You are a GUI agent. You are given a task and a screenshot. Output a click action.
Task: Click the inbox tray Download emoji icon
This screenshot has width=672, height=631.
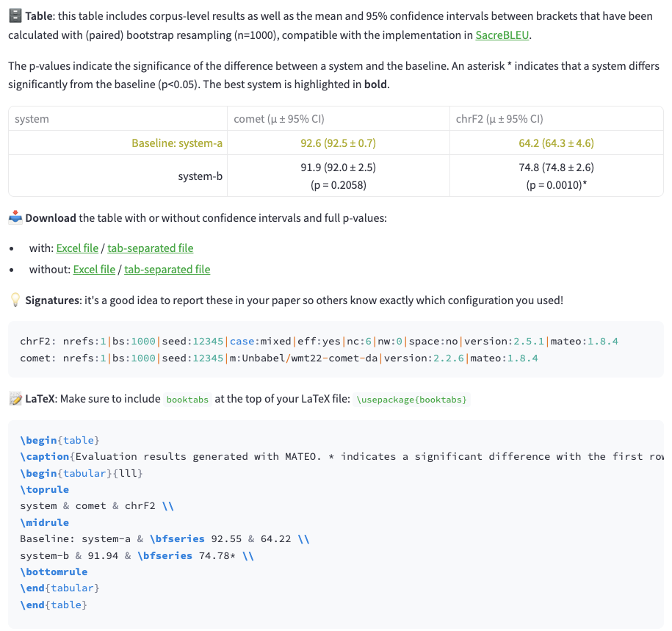pyautogui.click(x=15, y=217)
